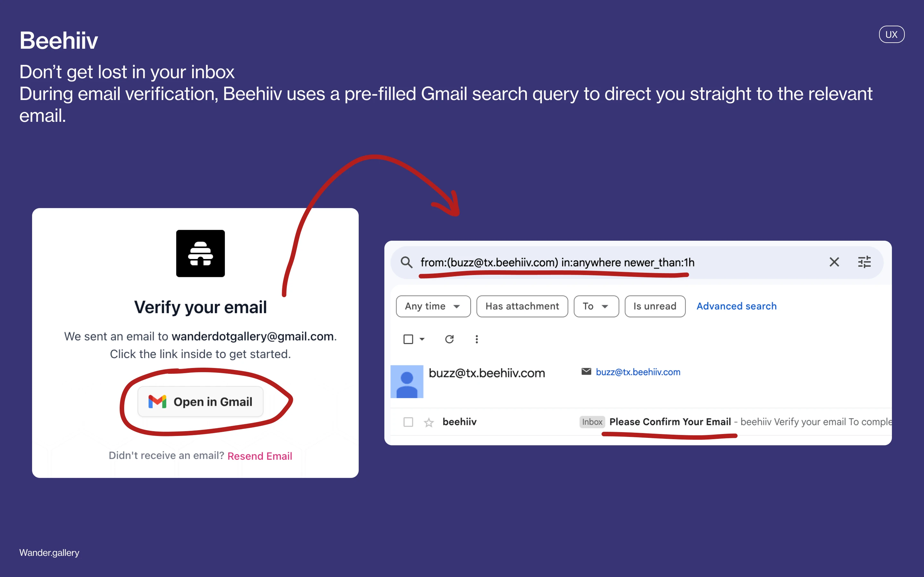Open the three-dot more options menu
Screen dimensions: 924x577
476,339
